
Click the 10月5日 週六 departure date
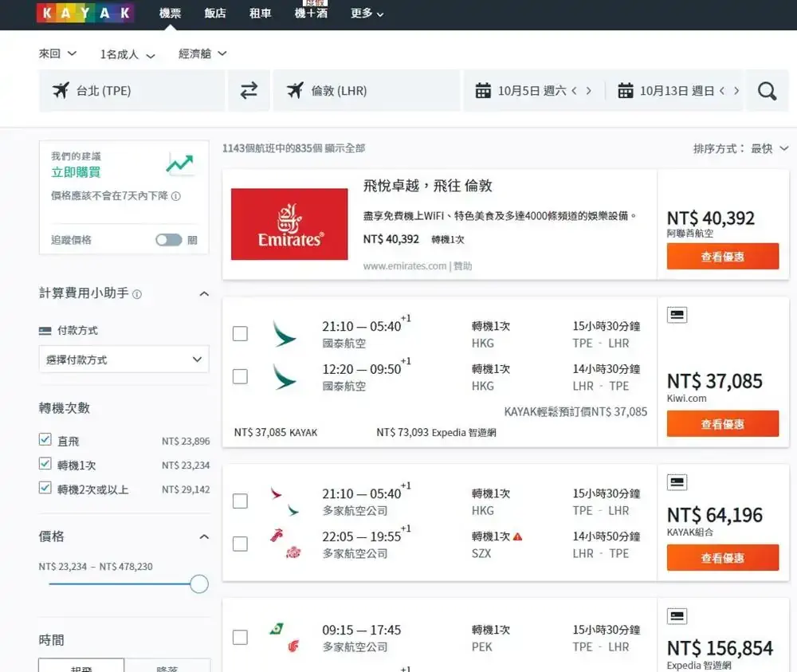[x=532, y=91]
